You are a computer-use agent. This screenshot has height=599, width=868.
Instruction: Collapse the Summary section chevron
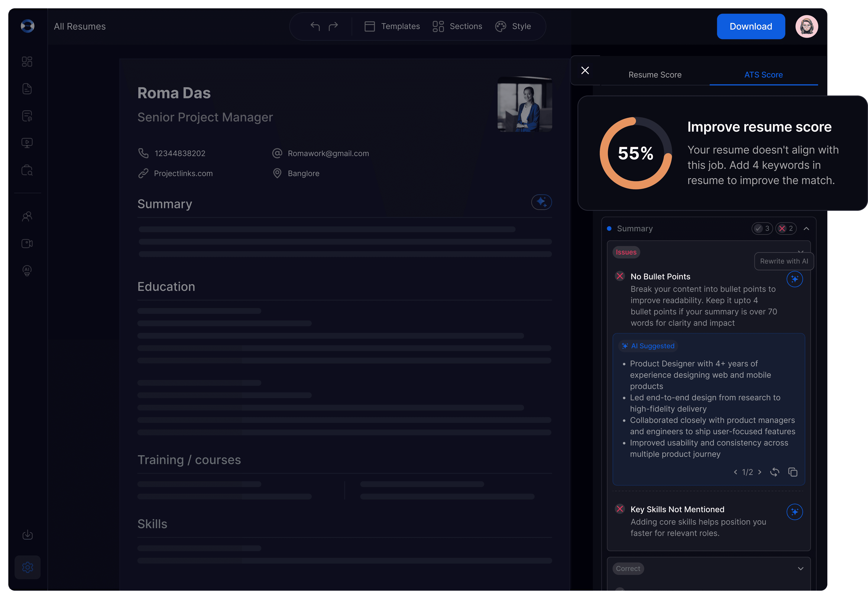click(806, 228)
